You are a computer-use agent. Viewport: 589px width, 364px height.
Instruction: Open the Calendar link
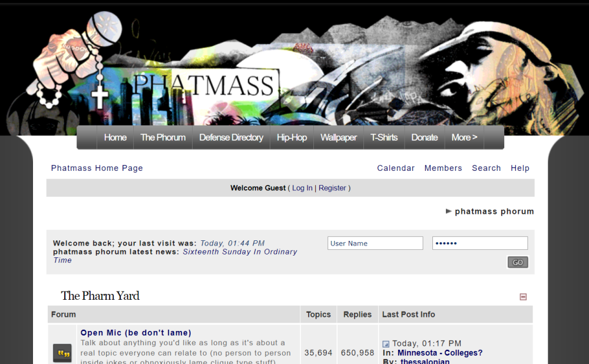tap(396, 168)
